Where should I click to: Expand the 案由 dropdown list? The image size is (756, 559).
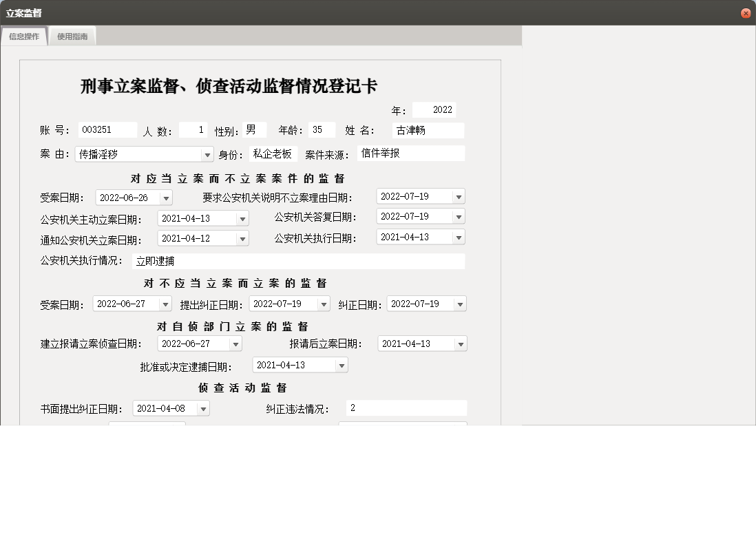tap(207, 155)
